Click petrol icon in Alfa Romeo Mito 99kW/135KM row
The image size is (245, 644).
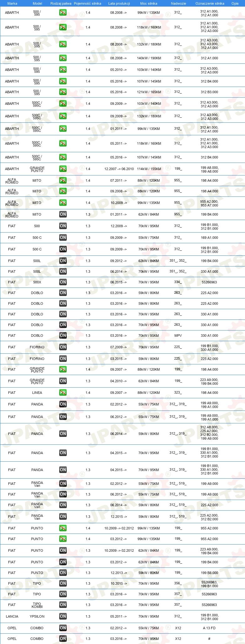tap(63, 203)
